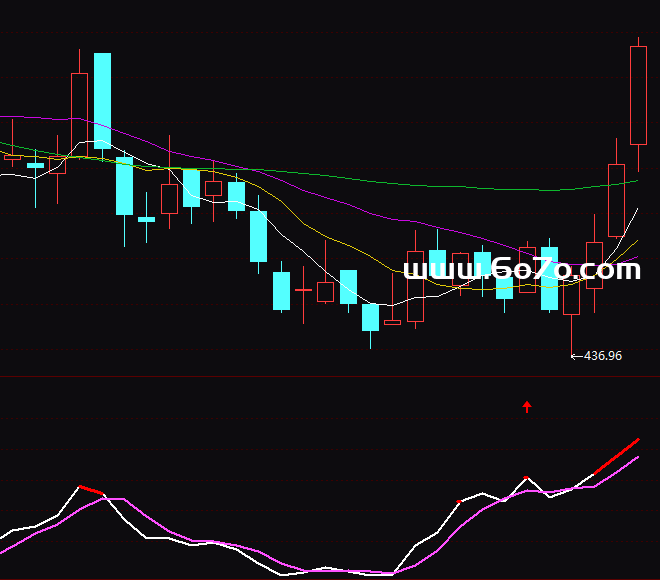Click the 436.96 low price label
The height and width of the screenshot is (580, 660).
602,355
